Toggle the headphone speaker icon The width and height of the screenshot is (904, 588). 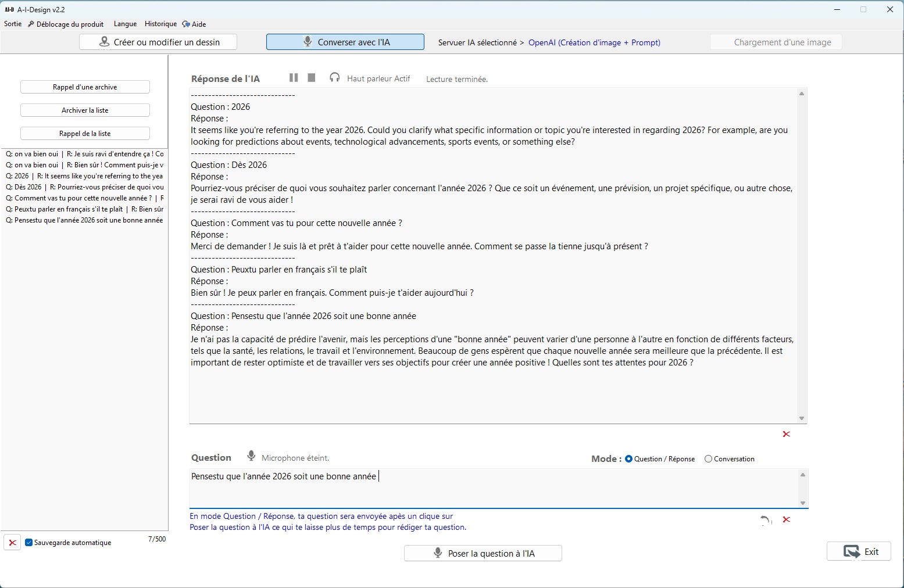(x=334, y=78)
